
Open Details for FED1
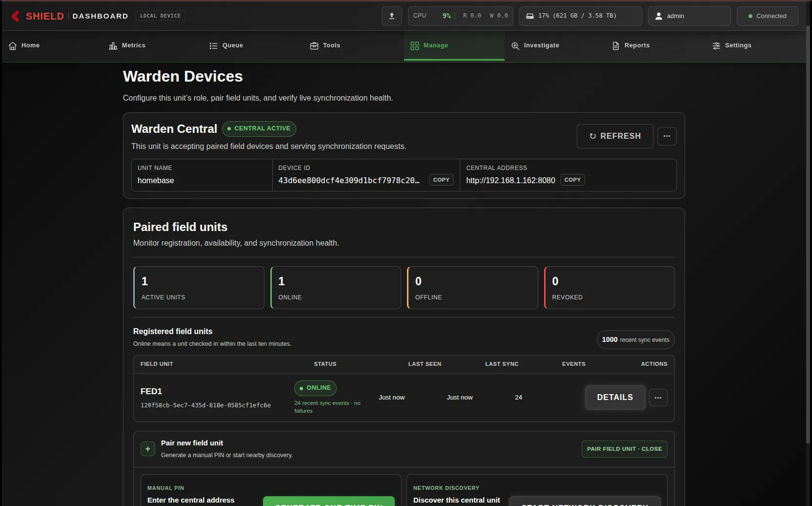615,398
